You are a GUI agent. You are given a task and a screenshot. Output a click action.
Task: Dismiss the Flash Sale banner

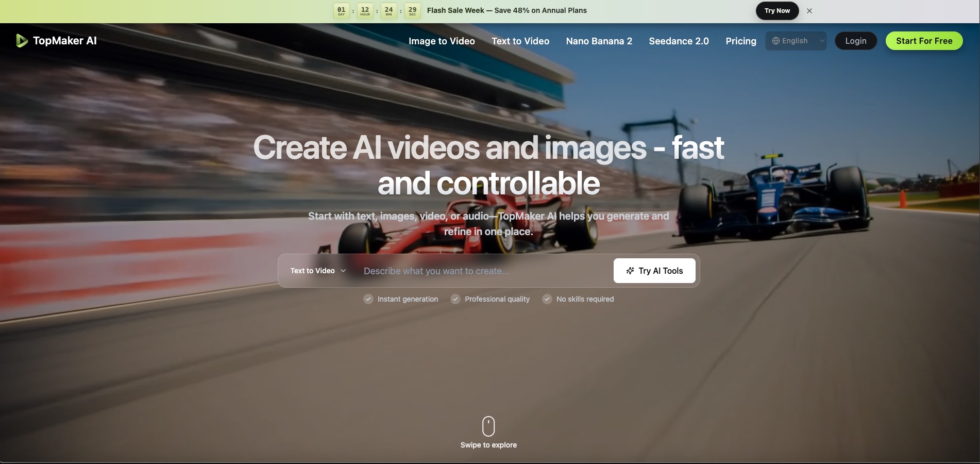point(809,10)
